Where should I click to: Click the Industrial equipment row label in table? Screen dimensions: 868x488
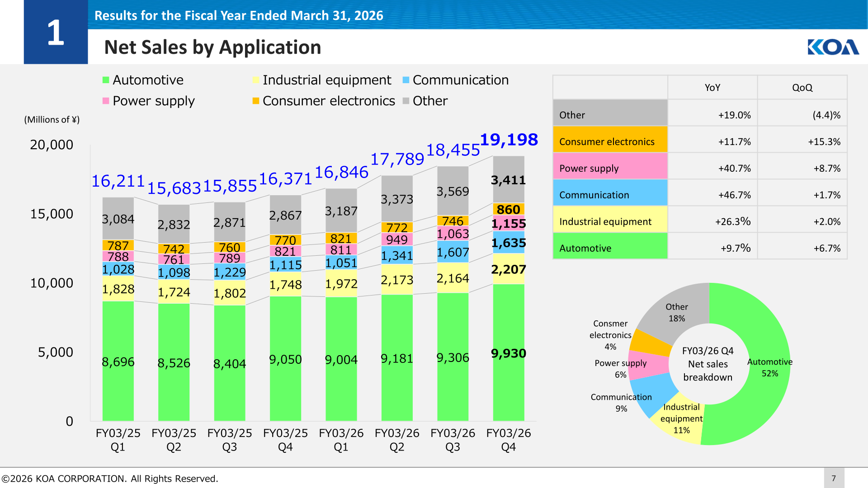point(610,219)
